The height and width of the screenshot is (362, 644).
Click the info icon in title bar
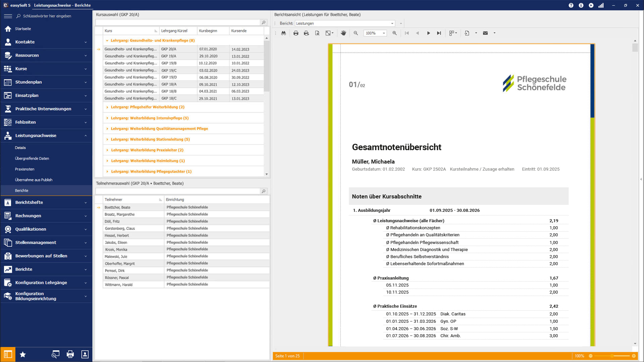click(581, 5)
